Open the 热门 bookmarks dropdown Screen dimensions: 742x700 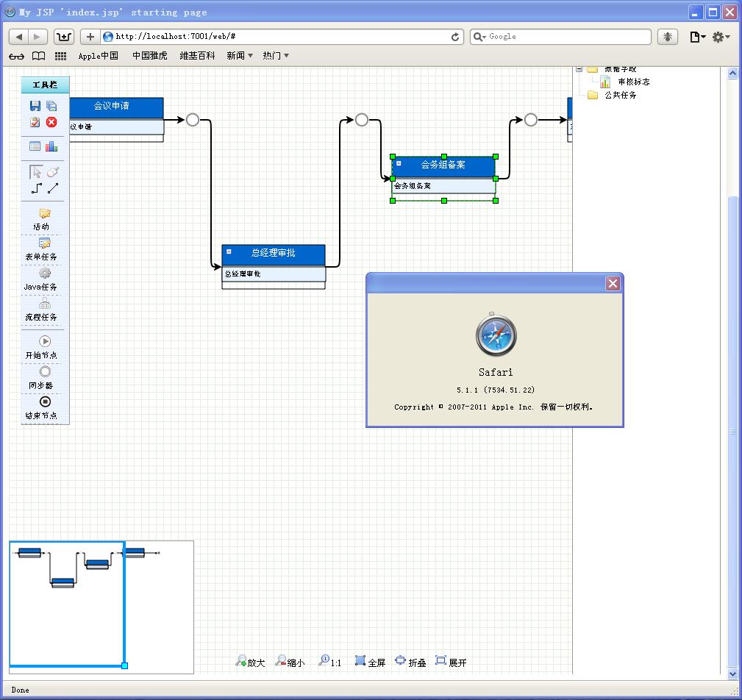click(276, 56)
